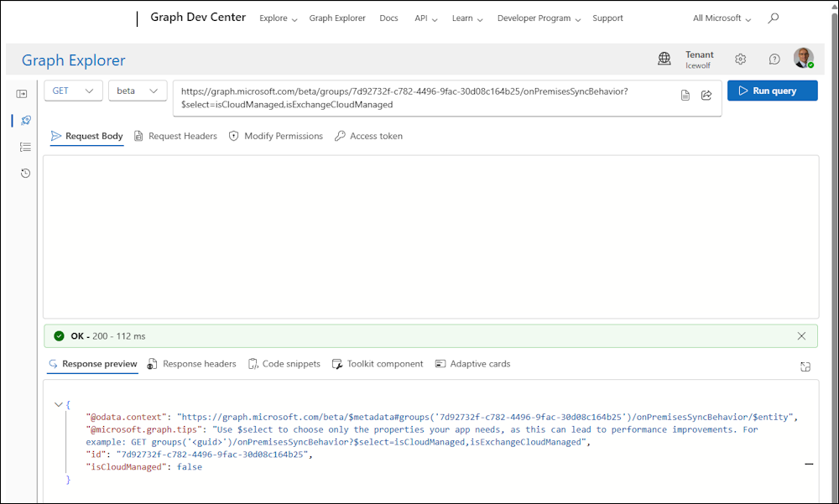Toggle the sidebar panel icon
839x504 pixels.
point(23,94)
